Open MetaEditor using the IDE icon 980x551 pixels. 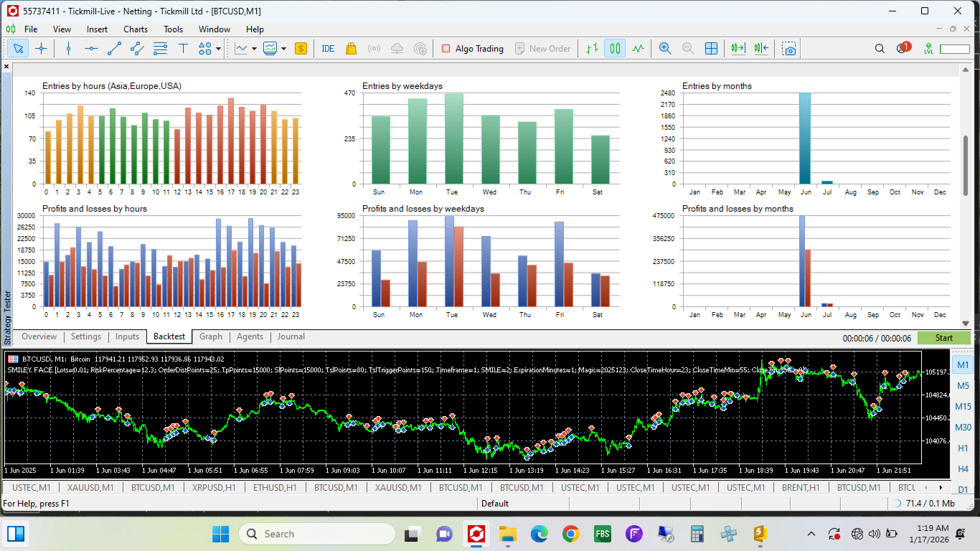(327, 48)
